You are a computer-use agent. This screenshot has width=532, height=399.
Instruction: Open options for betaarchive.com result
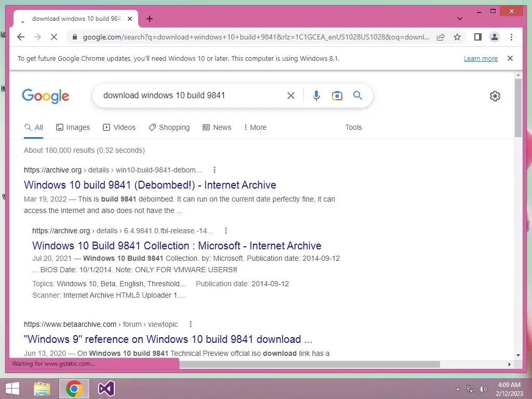[x=191, y=324]
